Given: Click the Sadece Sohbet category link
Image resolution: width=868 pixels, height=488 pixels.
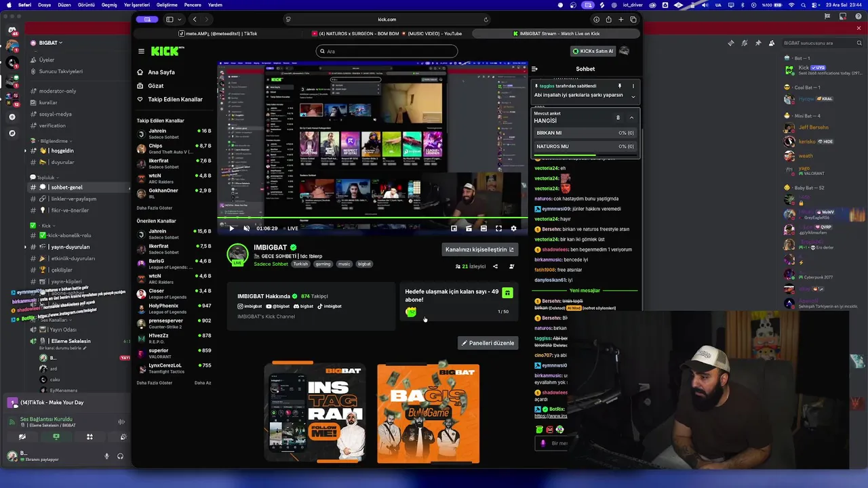Looking at the screenshot, I should coord(271,264).
